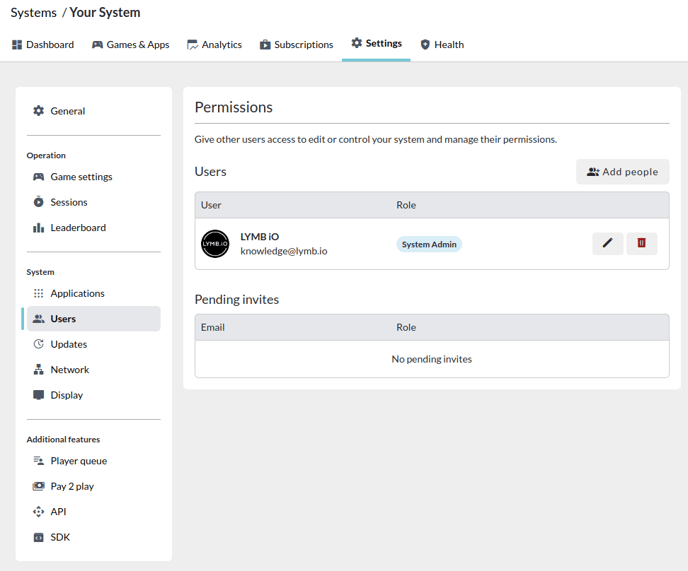Click the knowledge@lymb.io email text

(x=283, y=251)
